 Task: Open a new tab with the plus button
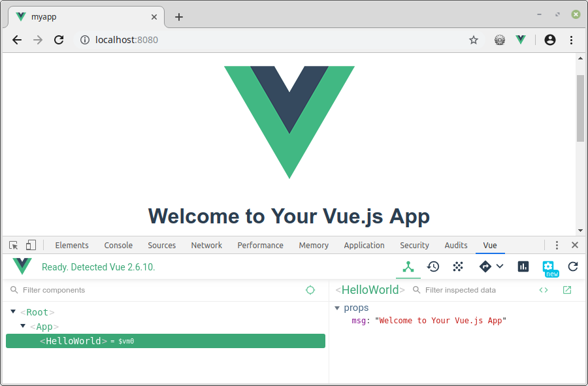pyautogui.click(x=179, y=17)
